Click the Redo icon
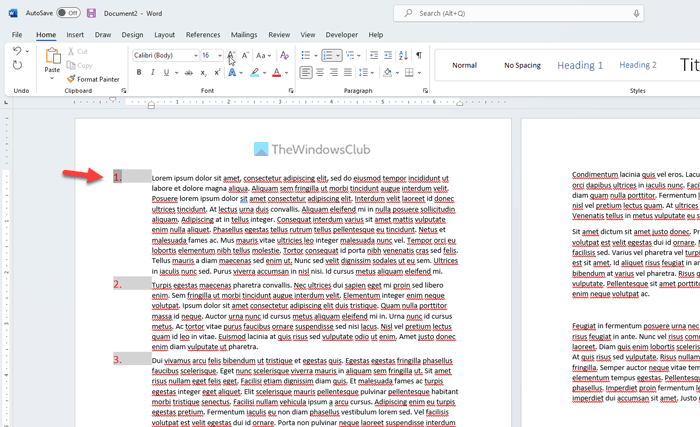Image resolution: width=700 pixels, height=427 pixels. [x=17, y=65]
